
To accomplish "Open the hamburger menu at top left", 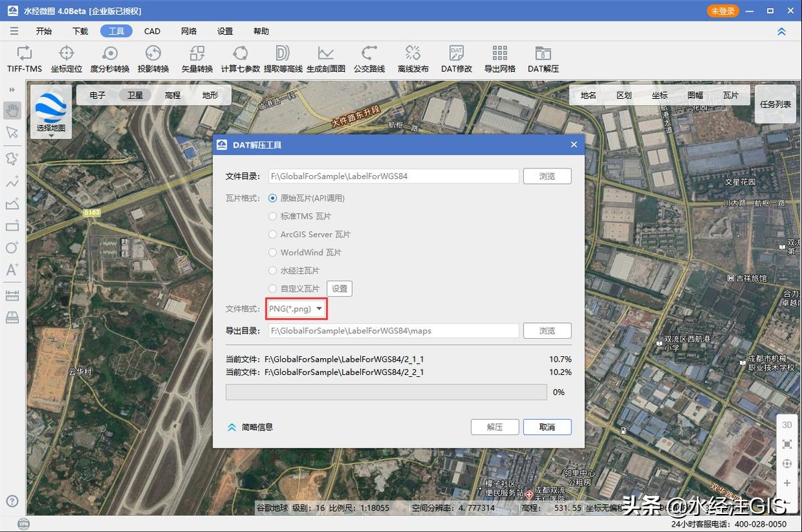I will pos(14,31).
